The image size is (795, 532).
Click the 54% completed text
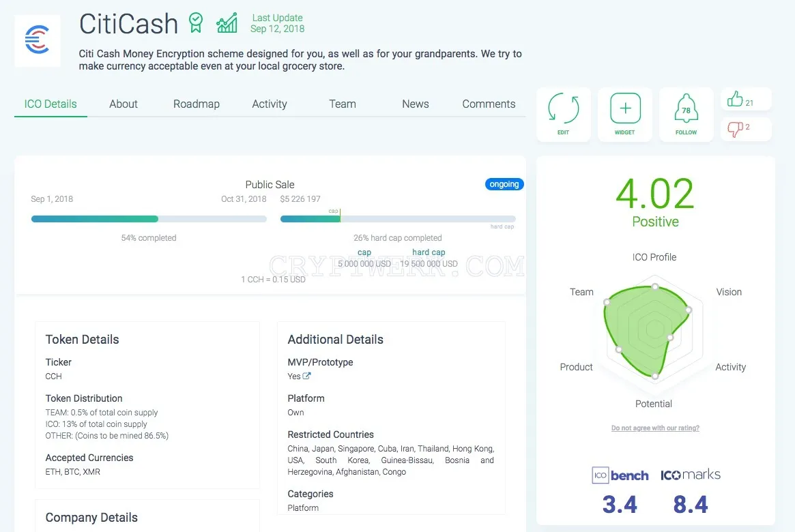[x=149, y=238]
